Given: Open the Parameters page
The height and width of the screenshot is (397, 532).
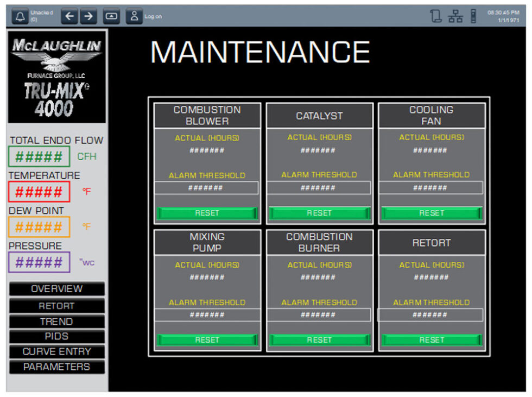Looking at the screenshot, I should point(57,367).
